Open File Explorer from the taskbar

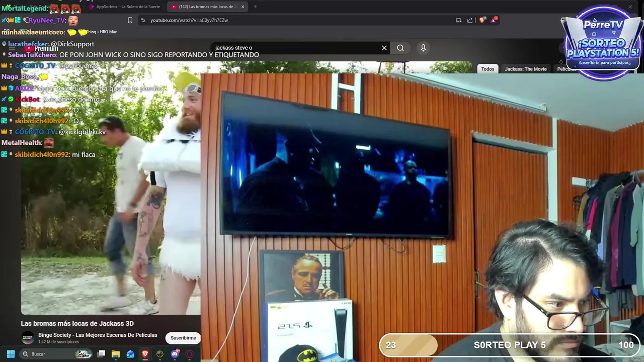coord(116,354)
